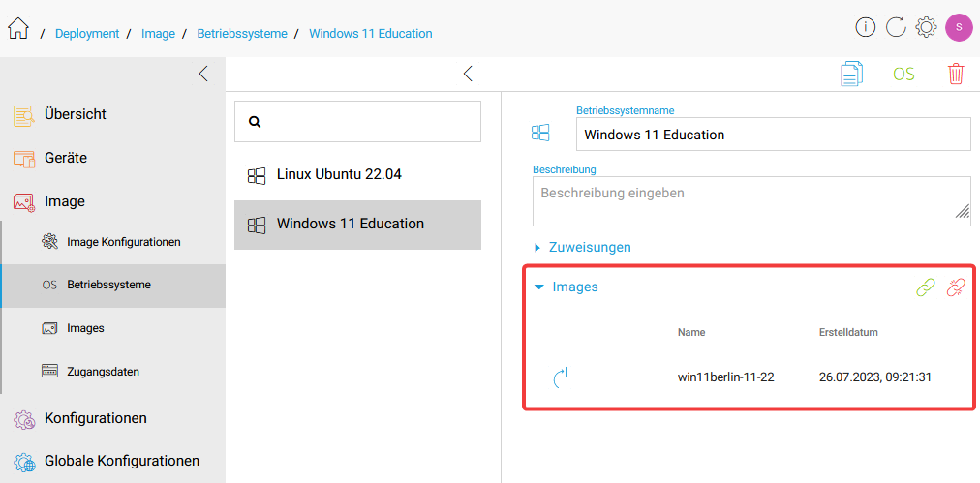Click the green OS icon in toolbar

coord(903,75)
